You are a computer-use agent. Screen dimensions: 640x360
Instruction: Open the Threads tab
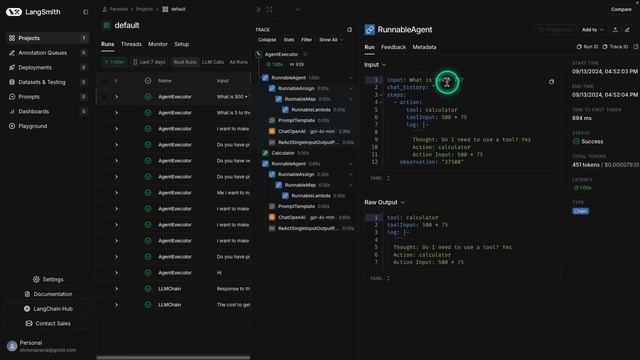[131, 44]
